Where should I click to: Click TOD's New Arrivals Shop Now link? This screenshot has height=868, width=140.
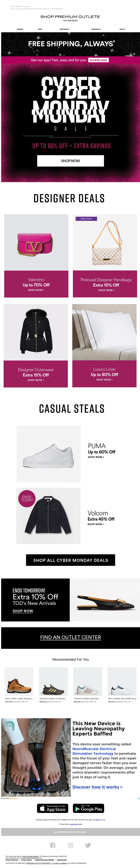[x=23, y=611]
